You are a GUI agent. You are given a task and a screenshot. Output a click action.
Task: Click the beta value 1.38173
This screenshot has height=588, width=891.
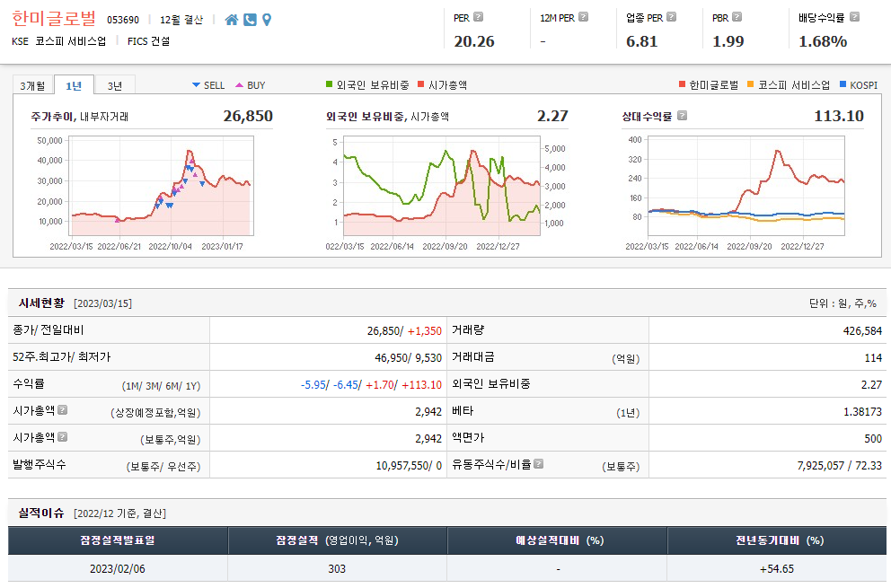coord(862,411)
